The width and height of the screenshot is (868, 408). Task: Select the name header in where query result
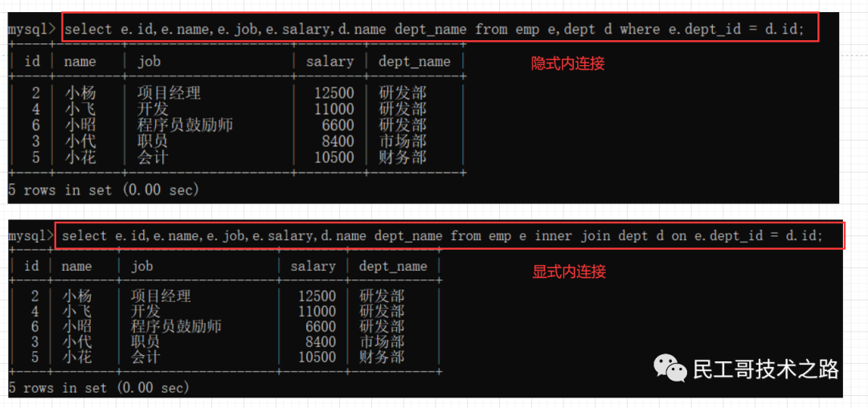(x=80, y=61)
